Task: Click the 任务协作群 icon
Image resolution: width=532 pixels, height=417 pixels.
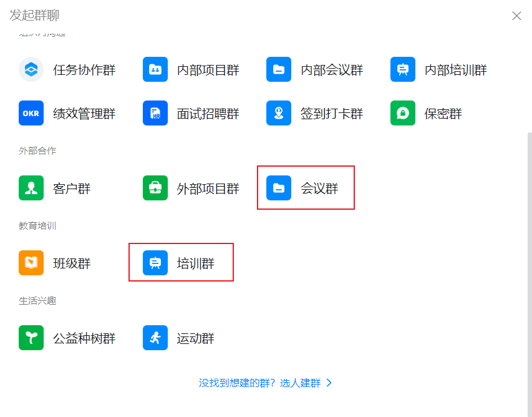Action: pyautogui.click(x=31, y=69)
